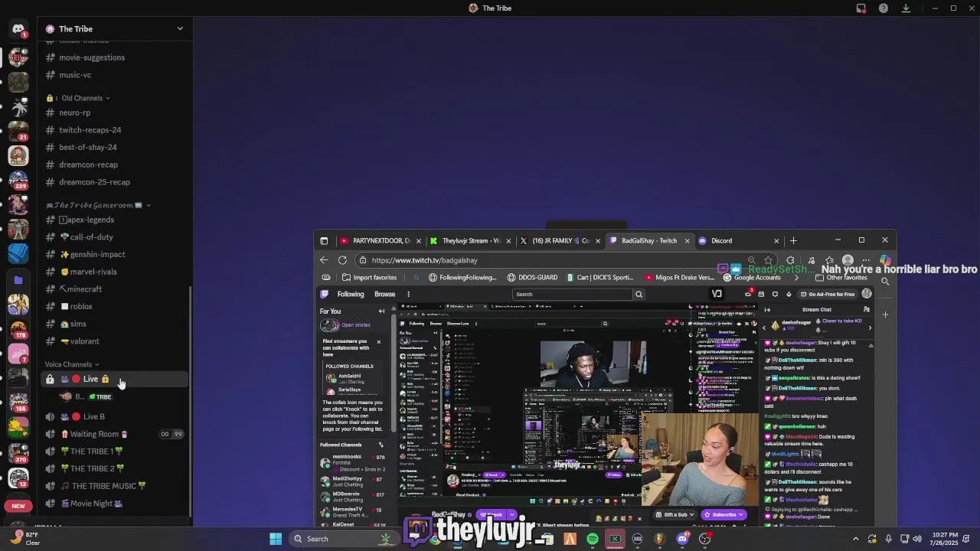Switch to BadGalShay - Twitch tab

tap(649, 240)
